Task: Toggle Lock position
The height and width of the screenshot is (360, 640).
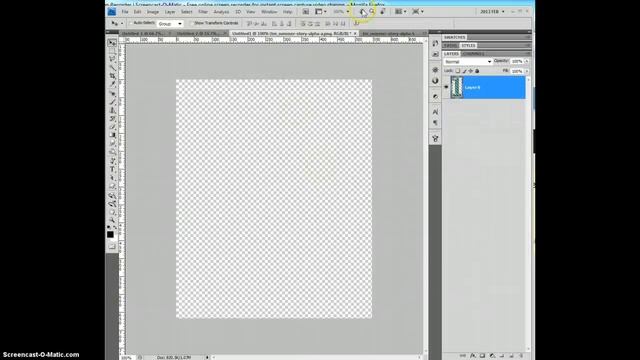Action: [471, 71]
